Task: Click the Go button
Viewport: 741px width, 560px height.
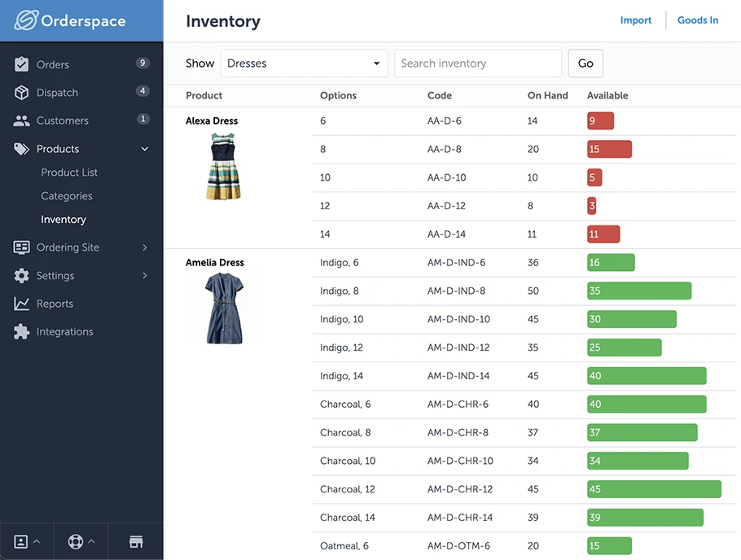Action: pyautogui.click(x=585, y=63)
